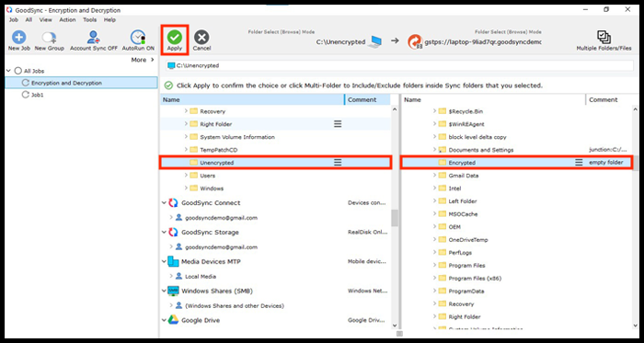Image resolution: width=644 pixels, height=343 pixels.
Task: Open the All menu
Action: point(29,19)
